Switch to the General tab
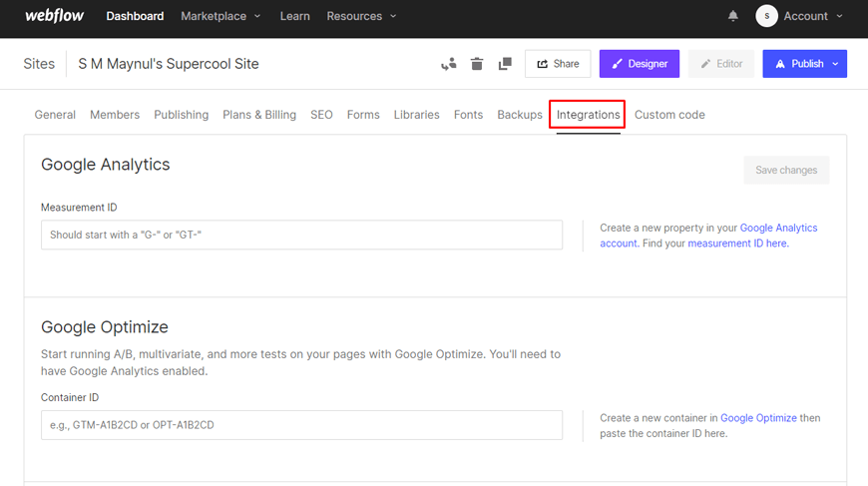 pos(55,115)
